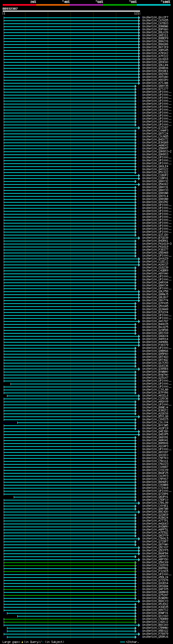Select hit UniRef100_A7R1K2
The image size is (173, 644).
click(x=155, y=53)
